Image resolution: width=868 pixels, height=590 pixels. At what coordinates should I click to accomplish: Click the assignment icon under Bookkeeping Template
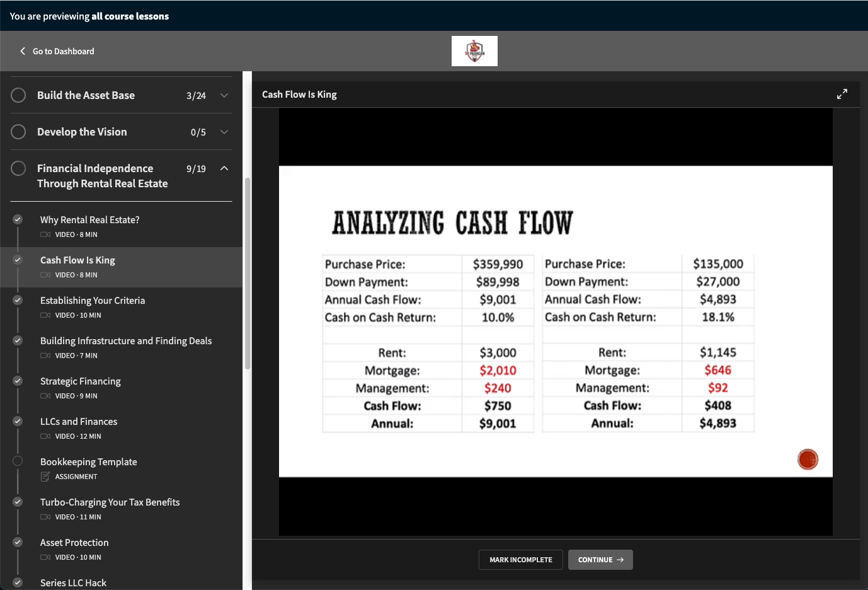coord(45,477)
